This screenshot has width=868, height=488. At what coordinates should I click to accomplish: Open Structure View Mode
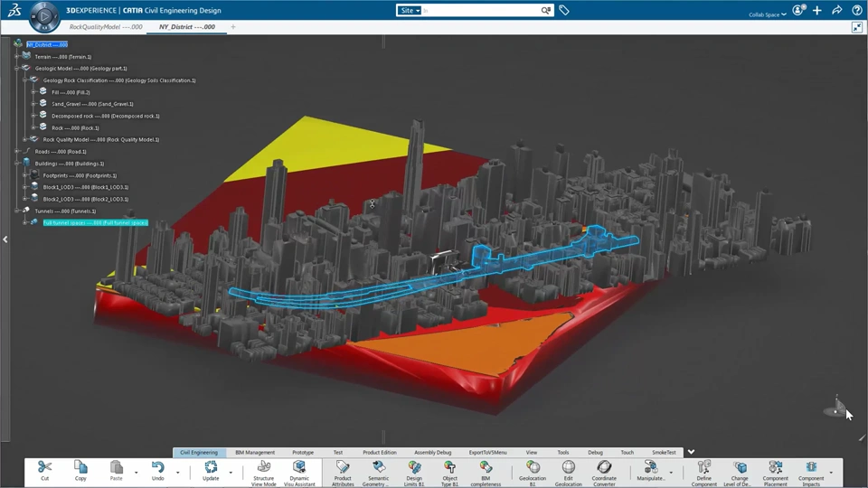point(264,467)
